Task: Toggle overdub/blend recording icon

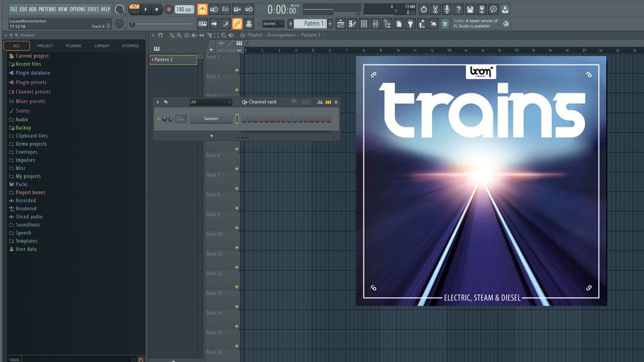Action: click(237, 9)
